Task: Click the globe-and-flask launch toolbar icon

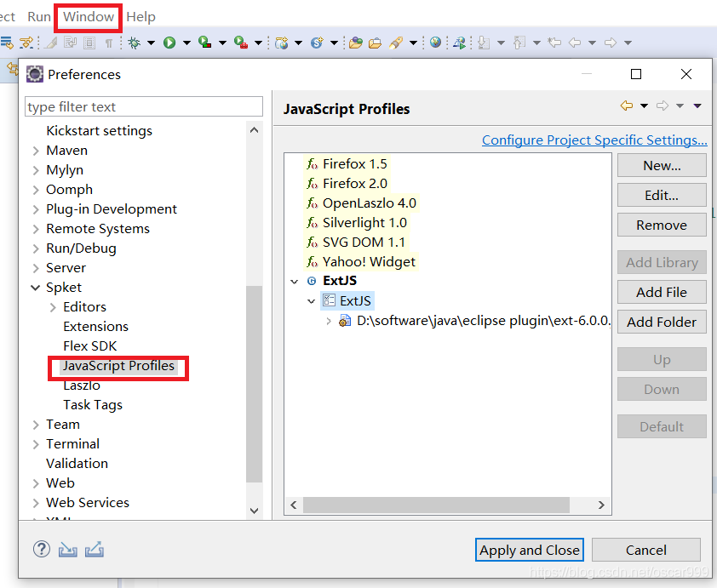Action: tap(459, 43)
